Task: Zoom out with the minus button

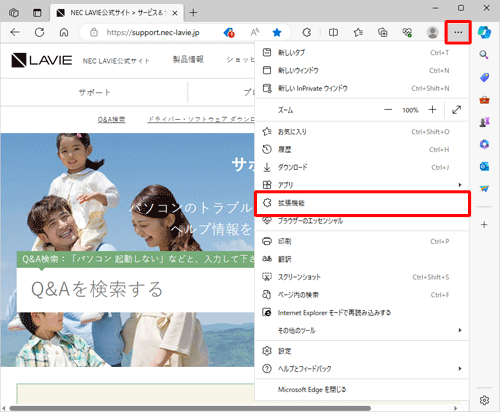Action: click(388, 110)
